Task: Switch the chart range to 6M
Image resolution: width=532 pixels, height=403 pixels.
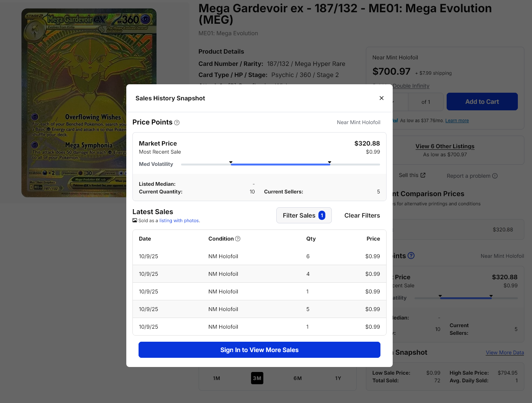Action: [298, 378]
